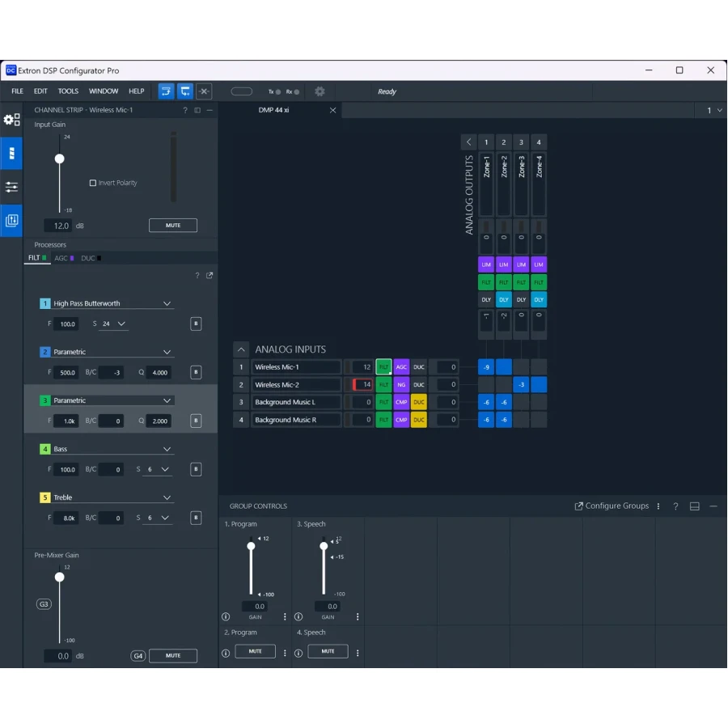Bypass the Treble filter
The image size is (728, 728).
click(x=196, y=517)
